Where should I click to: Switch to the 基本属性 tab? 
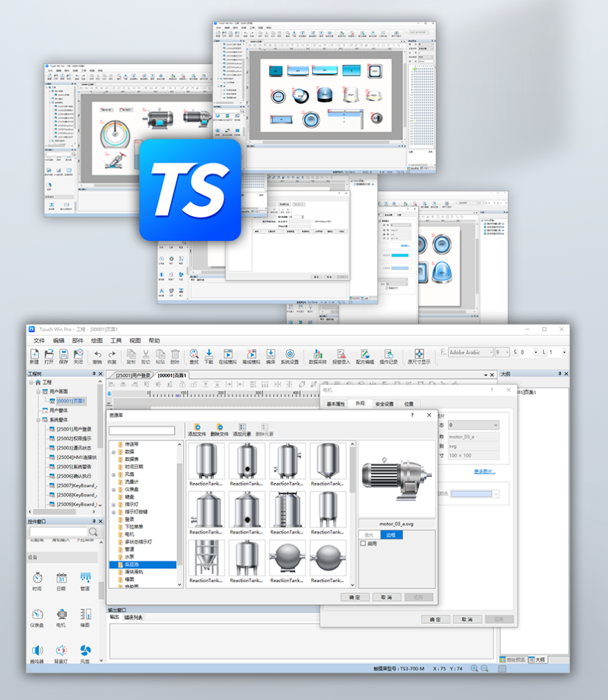tap(336, 404)
